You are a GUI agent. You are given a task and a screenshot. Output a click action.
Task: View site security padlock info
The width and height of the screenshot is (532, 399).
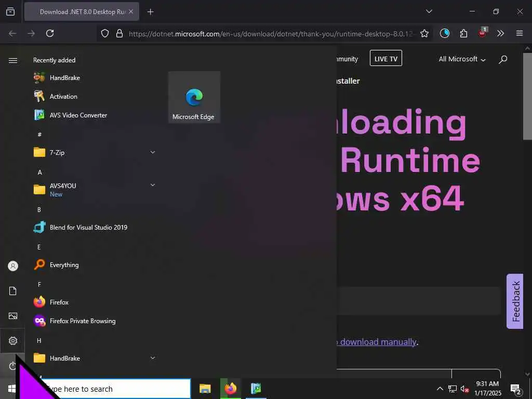119,33
